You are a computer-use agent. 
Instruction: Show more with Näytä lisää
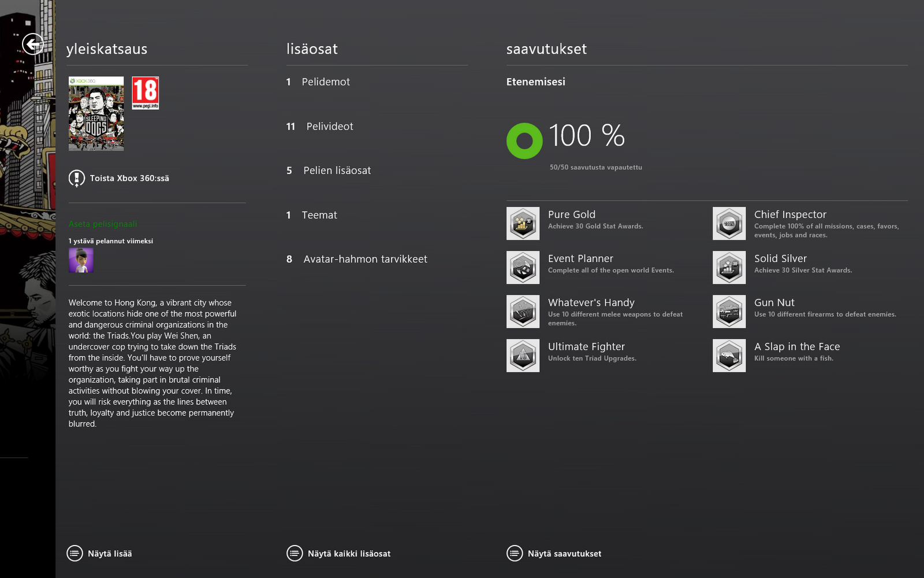(110, 554)
